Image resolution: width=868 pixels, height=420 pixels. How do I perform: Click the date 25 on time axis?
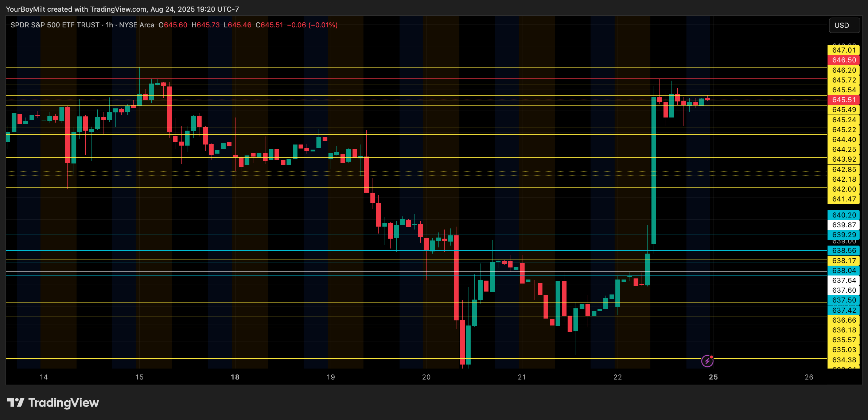(x=713, y=377)
